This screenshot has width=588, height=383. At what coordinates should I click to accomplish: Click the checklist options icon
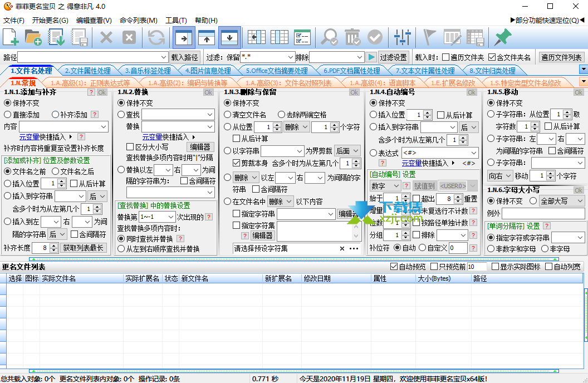pos(302,37)
